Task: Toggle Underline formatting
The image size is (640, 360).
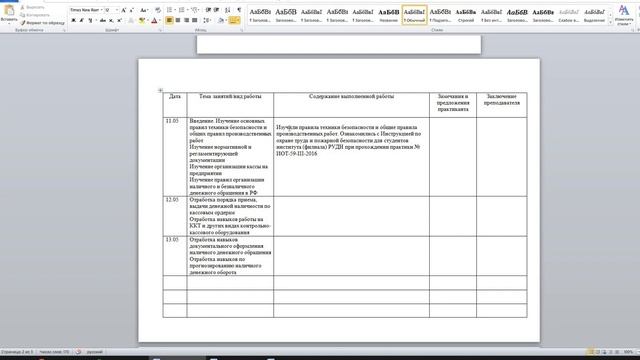Action: click(91, 20)
